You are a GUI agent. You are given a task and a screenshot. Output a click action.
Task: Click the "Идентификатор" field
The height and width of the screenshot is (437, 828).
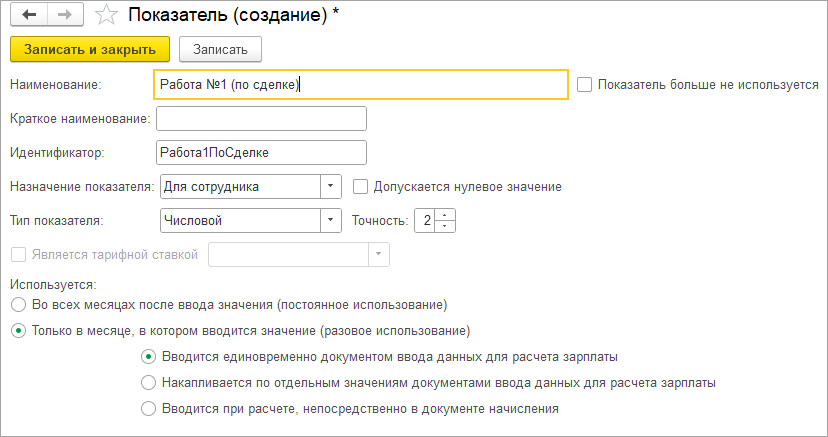pos(262,152)
